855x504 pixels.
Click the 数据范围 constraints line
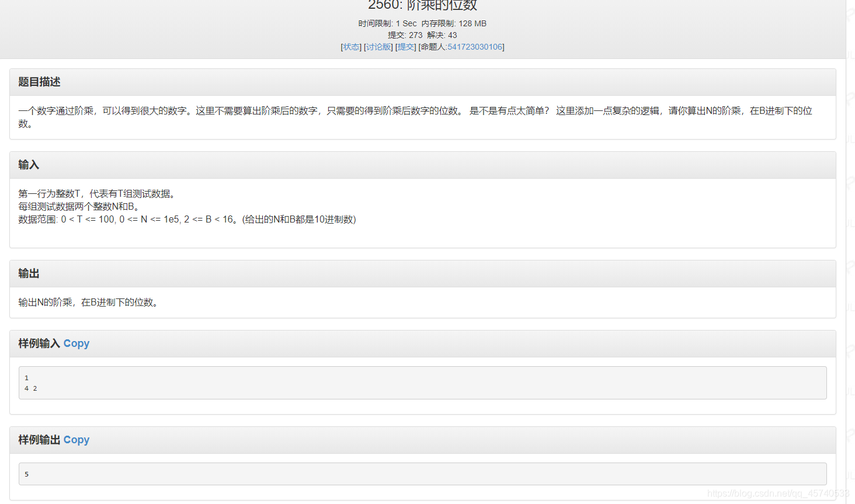pos(187,219)
